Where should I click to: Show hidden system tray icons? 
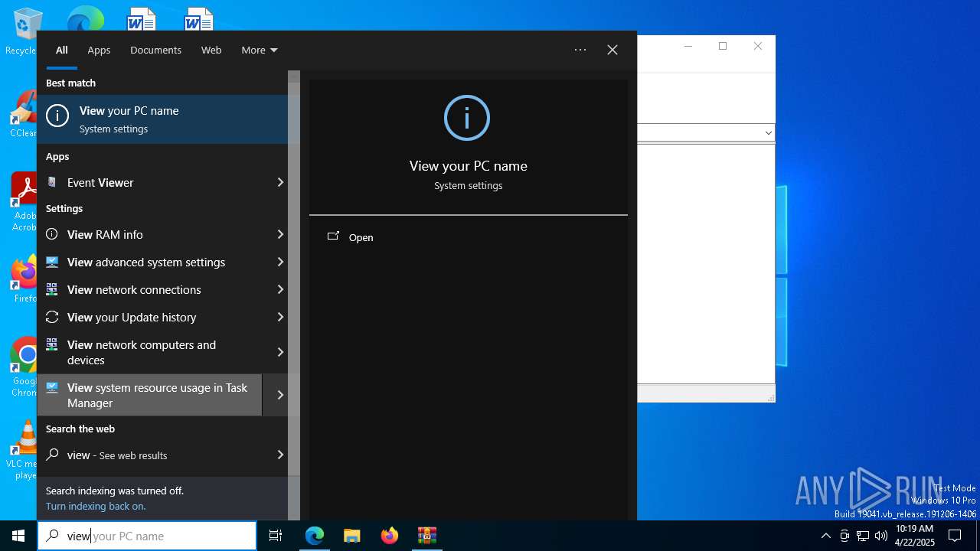point(825,536)
